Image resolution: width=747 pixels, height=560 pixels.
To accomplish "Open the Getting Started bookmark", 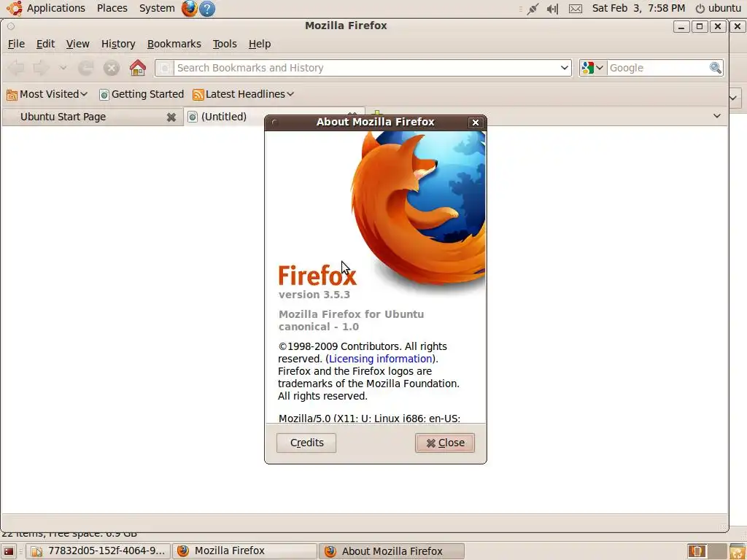I will 142,94.
